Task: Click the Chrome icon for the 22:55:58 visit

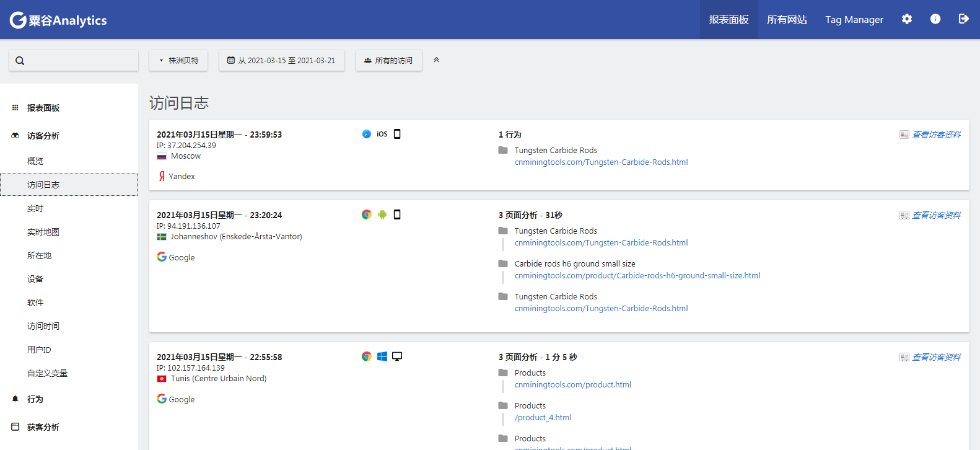Action: (367, 356)
